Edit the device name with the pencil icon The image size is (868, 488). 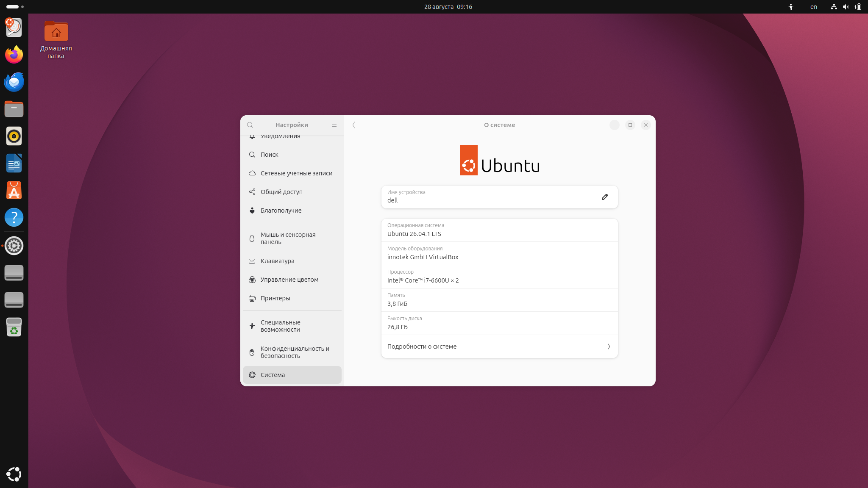pos(605,197)
